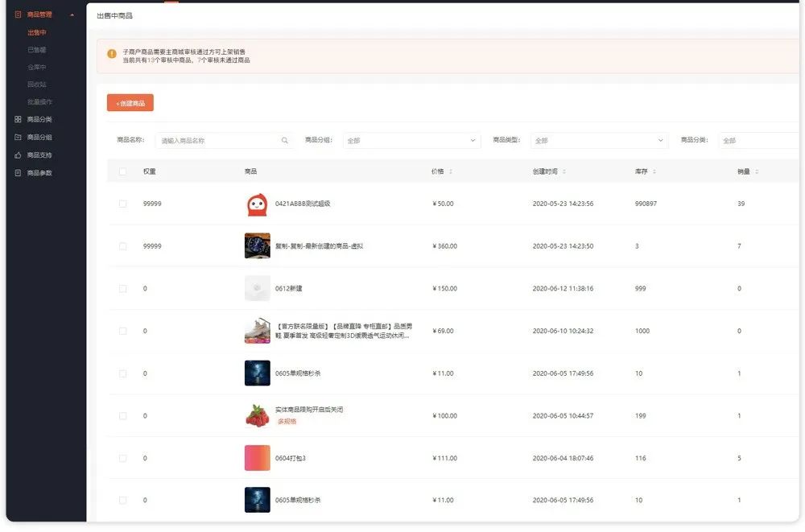The image size is (805, 532).
Task: Click the 商品管理 clipboard icon in sidebar
Action: (18, 14)
